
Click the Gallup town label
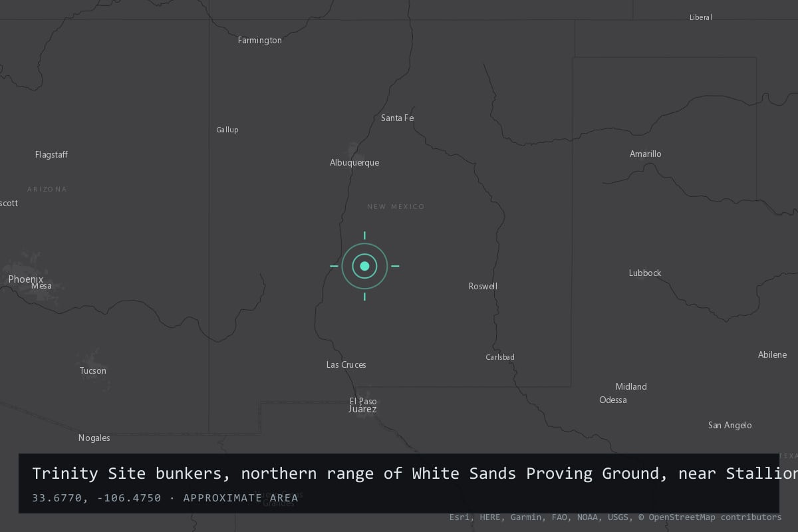coord(227,130)
